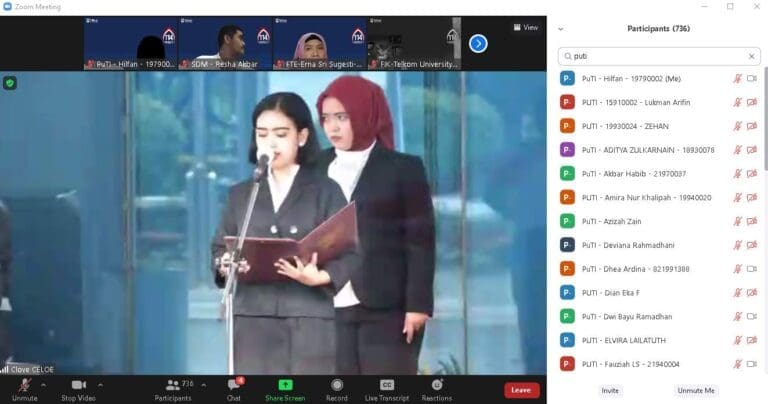Show next gallery thumbnails with blue arrow

(x=478, y=43)
